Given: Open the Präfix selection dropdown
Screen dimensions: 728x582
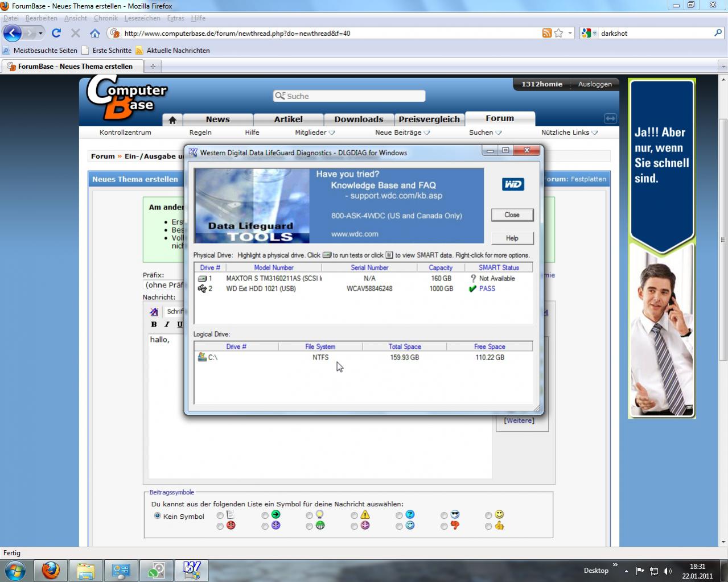Looking at the screenshot, I should pos(164,285).
